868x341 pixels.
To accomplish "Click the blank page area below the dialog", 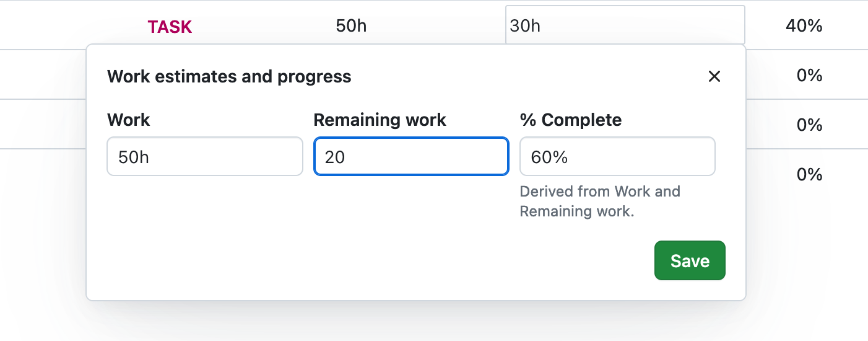I will click(433, 322).
